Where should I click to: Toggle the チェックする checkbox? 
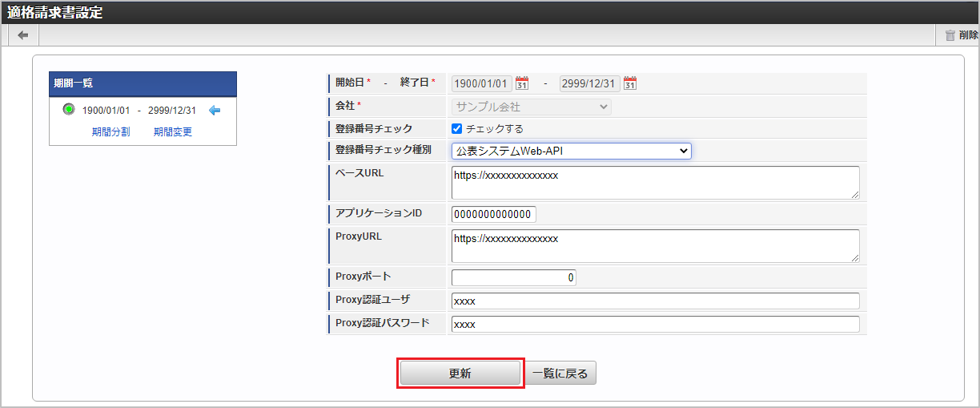pyautogui.click(x=457, y=128)
